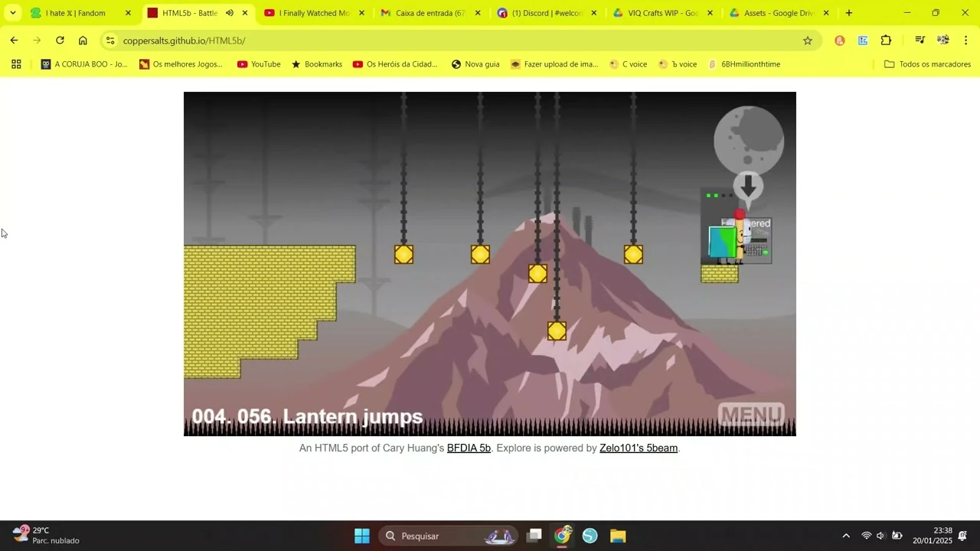Open Todos os marcadores bookmarks list
This screenshot has height=551, width=980.
pyautogui.click(x=929, y=64)
